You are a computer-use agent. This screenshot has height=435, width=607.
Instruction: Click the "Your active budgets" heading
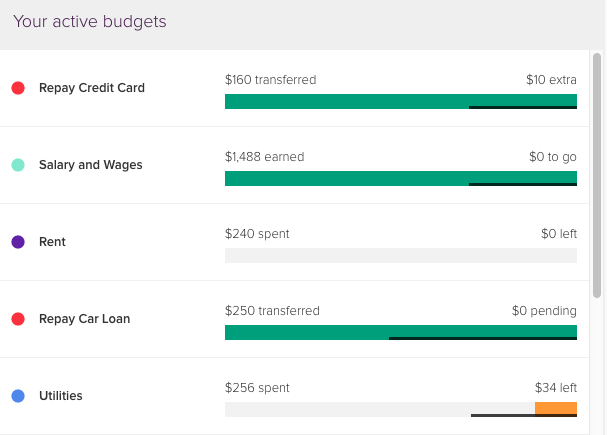tap(90, 21)
